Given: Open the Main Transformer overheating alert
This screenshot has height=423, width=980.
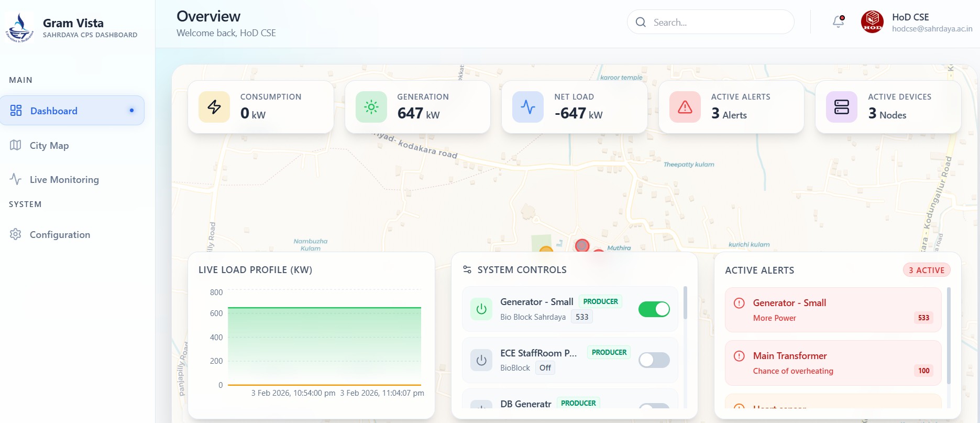Looking at the screenshot, I should coord(833,363).
